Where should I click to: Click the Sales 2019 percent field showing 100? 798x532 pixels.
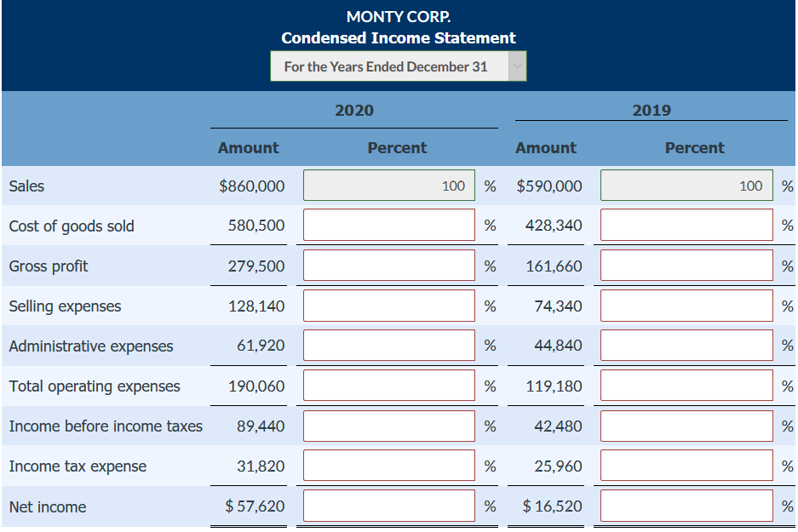click(x=686, y=185)
